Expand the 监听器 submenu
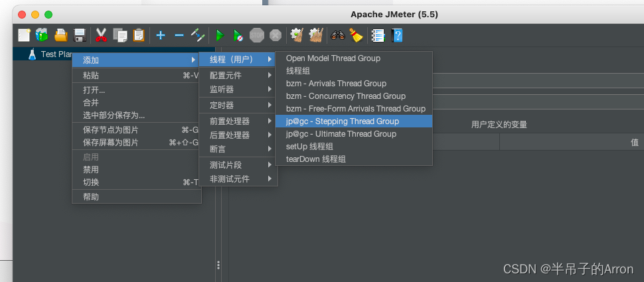 click(237, 89)
